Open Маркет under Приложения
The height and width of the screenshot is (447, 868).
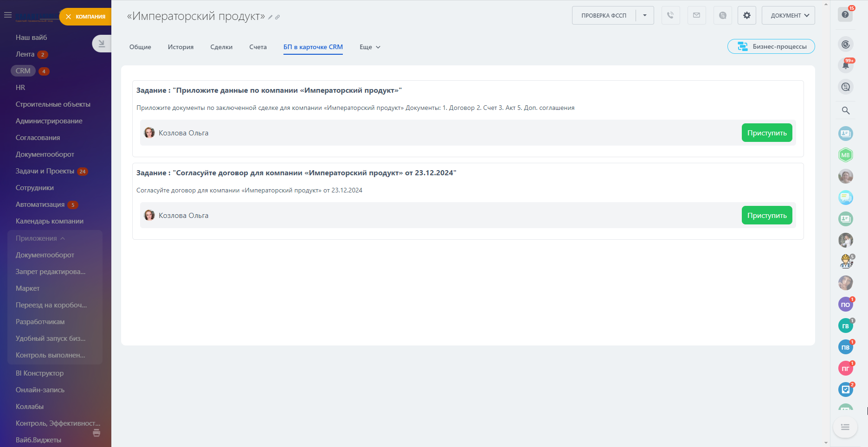tap(28, 288)
